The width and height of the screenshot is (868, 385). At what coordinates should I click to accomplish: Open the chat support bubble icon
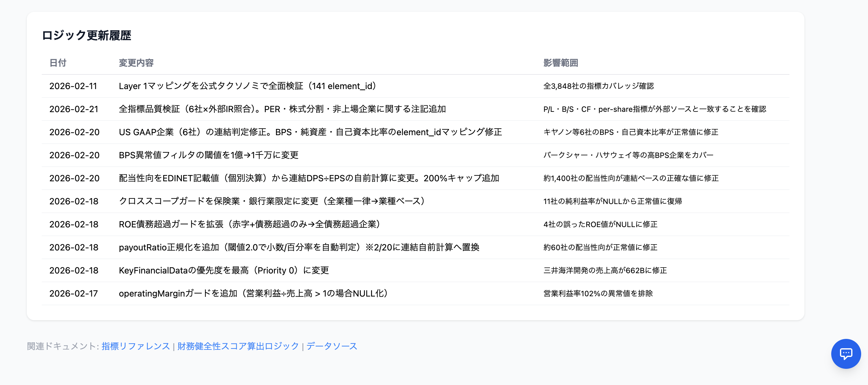click(846, 353)
